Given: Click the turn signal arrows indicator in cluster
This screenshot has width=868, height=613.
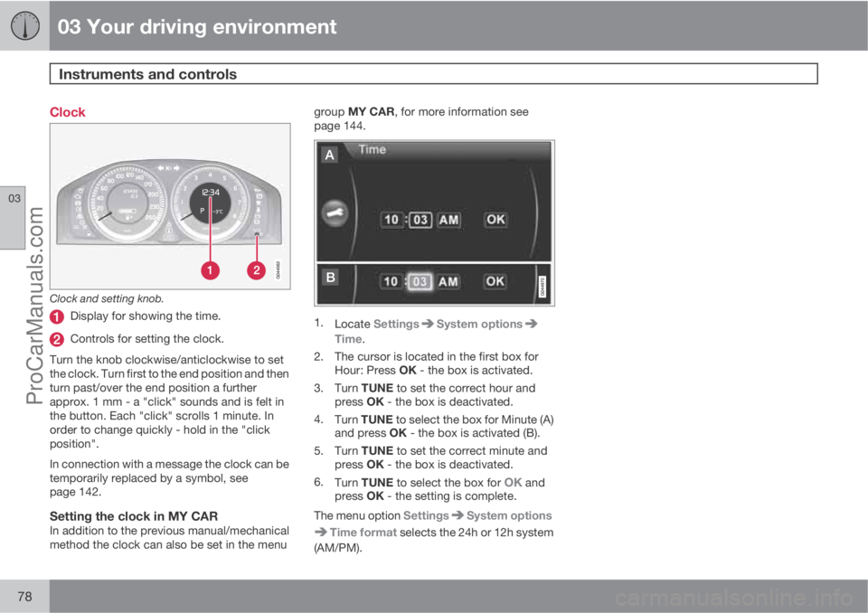Looking at the screenshot, I should coord(168,168).
